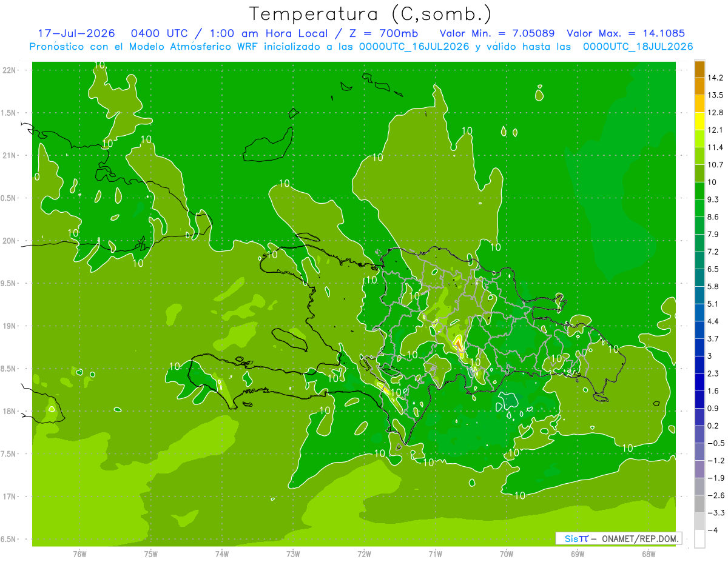Click the '10.7' colorbar value

click(x=716, y=165)
